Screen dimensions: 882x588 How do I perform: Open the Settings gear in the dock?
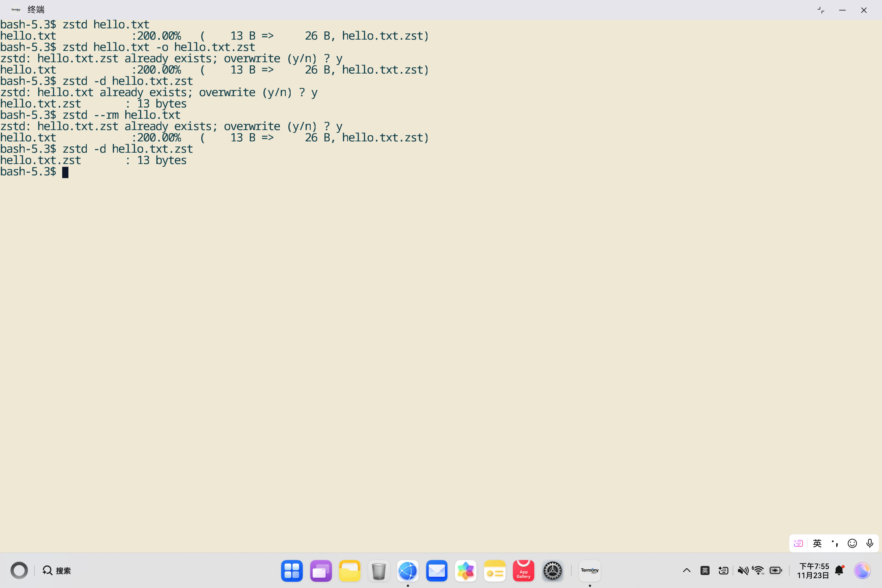552,570
